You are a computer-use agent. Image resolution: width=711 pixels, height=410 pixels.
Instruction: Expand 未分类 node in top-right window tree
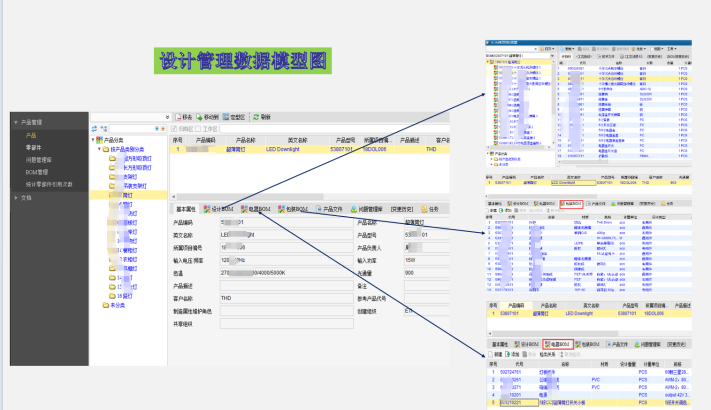[491, 164]
